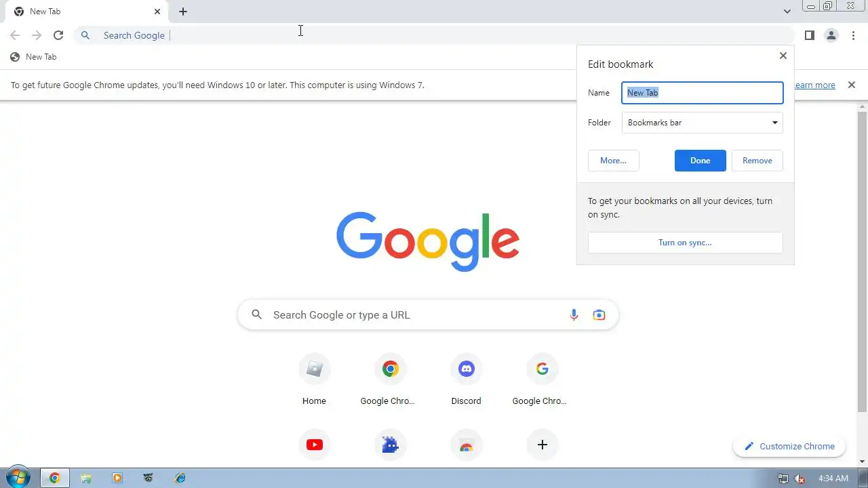
Task: Add a new shortcut with plus tile
Action: [542, 445]
